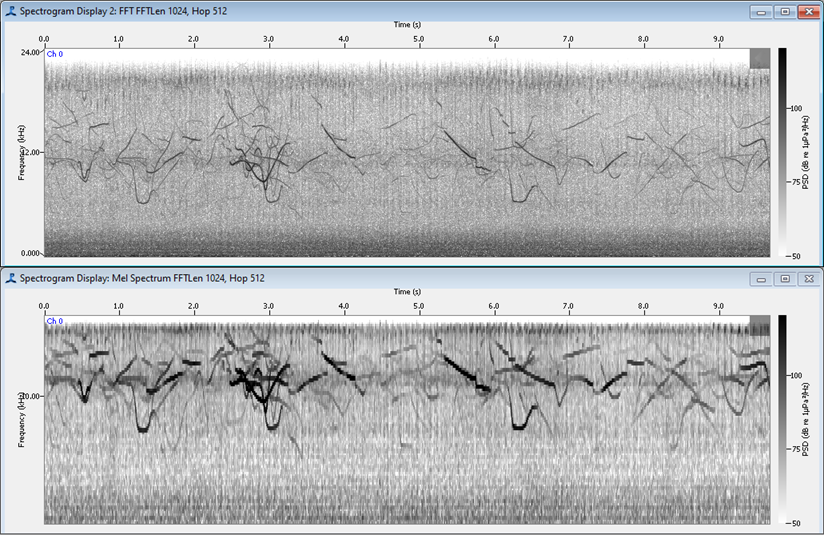Click gray corner square in Mel Spectrum display
This screenshot has height=535, width=824.
click(x=760, y=325)
